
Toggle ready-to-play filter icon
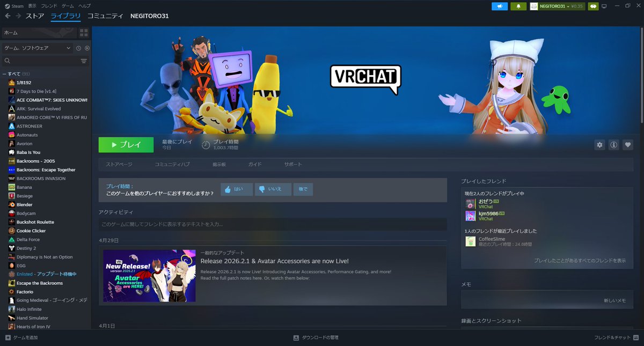[87, 48]
